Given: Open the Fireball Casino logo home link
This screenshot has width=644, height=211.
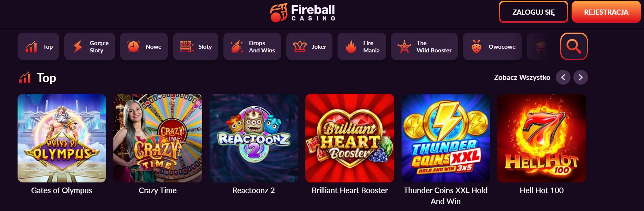Looking at the screenshot, I should click(x=303, y=12).
